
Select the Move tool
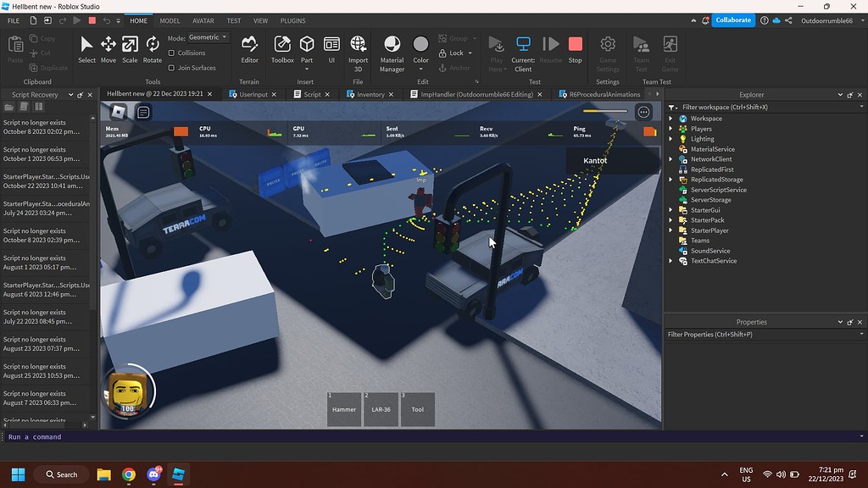pyautogui.click(x=108, y=48)
